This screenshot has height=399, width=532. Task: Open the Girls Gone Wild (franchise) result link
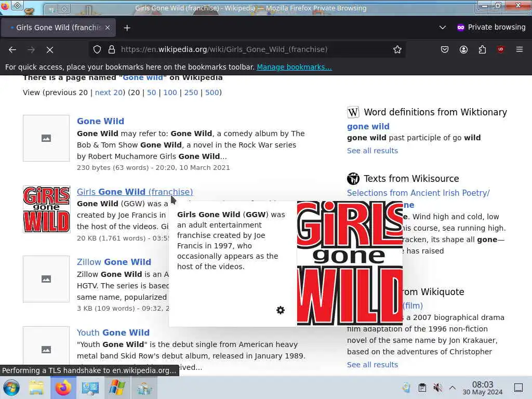coord(135,192)
